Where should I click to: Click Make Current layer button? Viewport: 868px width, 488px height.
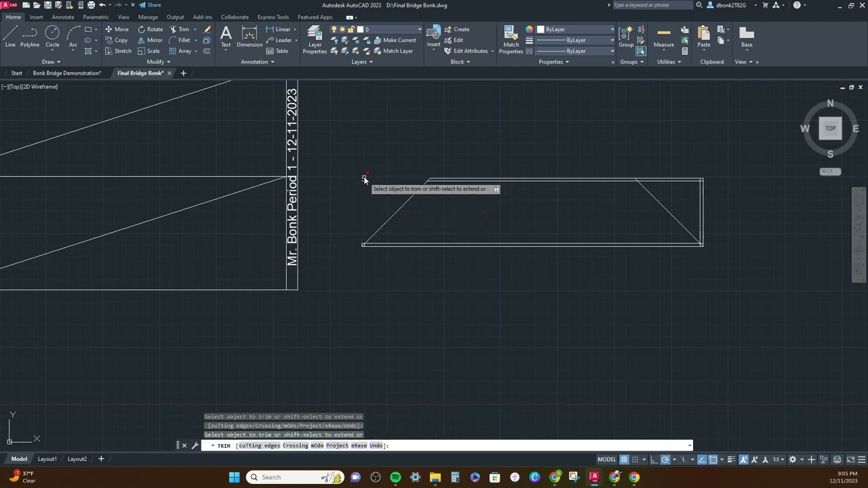click(395, 40)
